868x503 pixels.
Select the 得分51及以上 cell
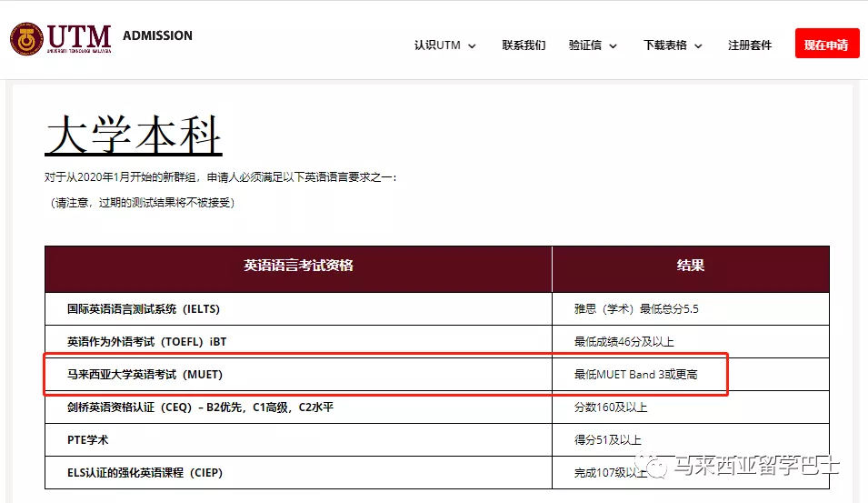pyautogui.click(x=691, y=440)
